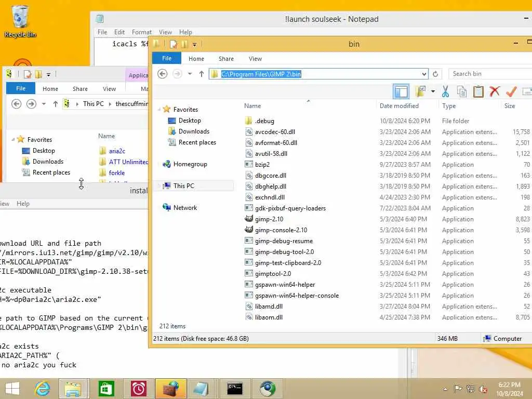Click the folder options checkmark icon
The image size is (532, 399).
(421, 91)
